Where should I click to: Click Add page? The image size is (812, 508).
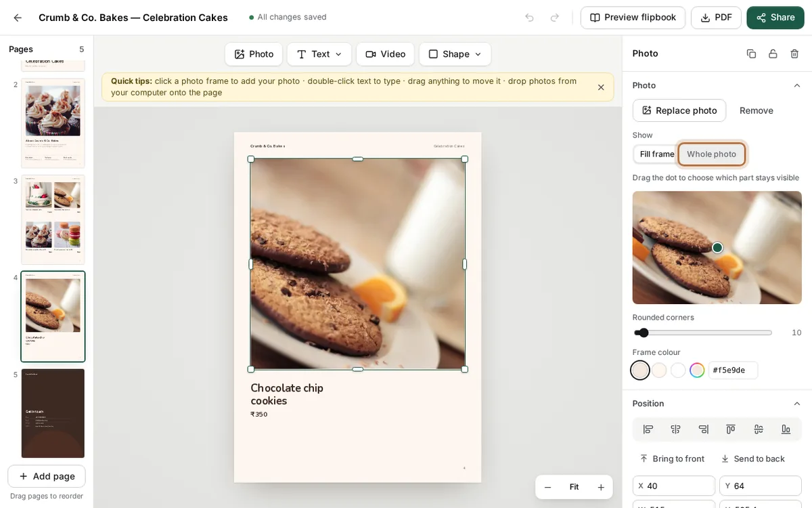pyautogui.click(x=47, y=476)
